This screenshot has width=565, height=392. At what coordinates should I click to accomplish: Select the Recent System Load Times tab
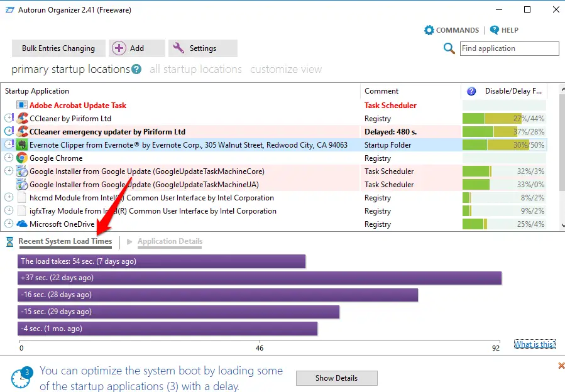(65, 241)
